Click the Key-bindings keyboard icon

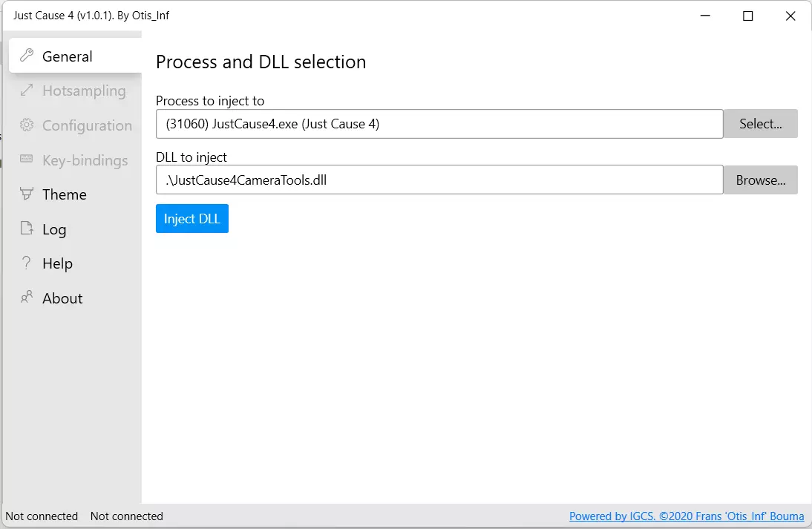coord(27,160)
